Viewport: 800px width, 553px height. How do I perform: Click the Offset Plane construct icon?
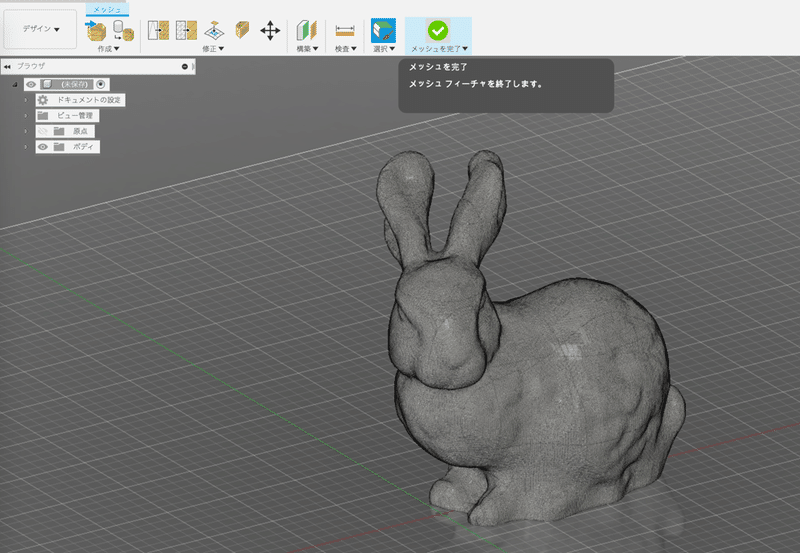[307, 30]
